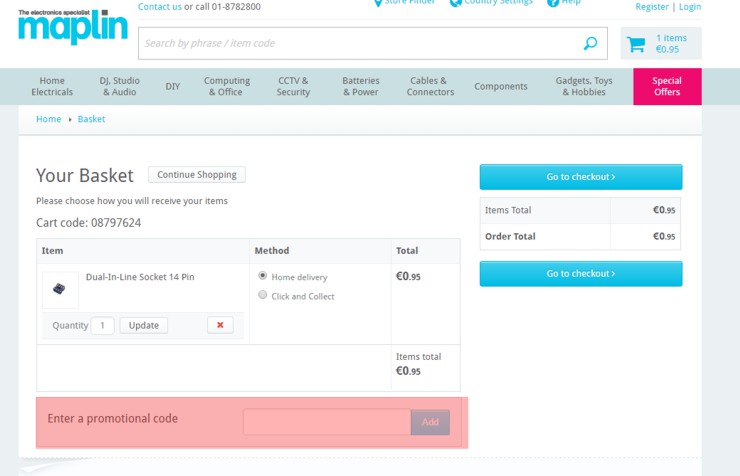
Task: Click the search magnifier icon
Action: point(590,43)
